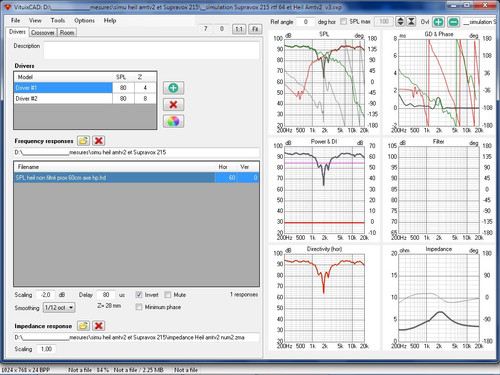Image resolution: width=500 pixels, height=375 pixels.
Task: Enable the SPL max checkbox
Action: coord(343,21)
